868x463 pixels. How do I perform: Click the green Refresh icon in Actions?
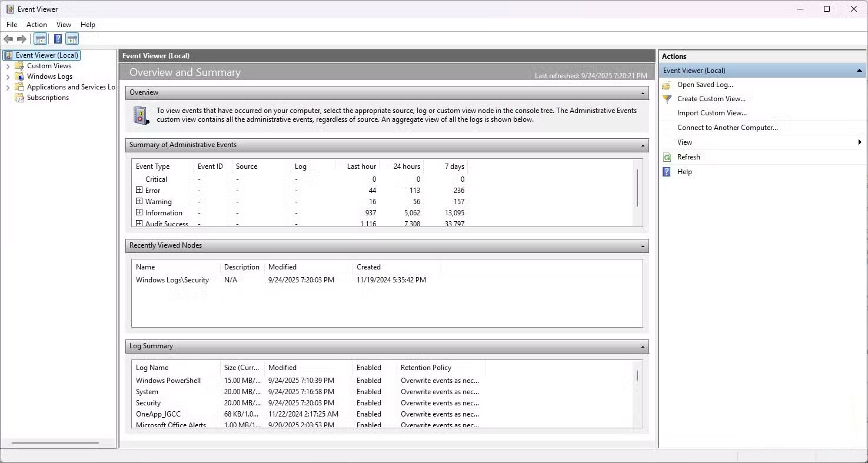(x=667, y=157)
